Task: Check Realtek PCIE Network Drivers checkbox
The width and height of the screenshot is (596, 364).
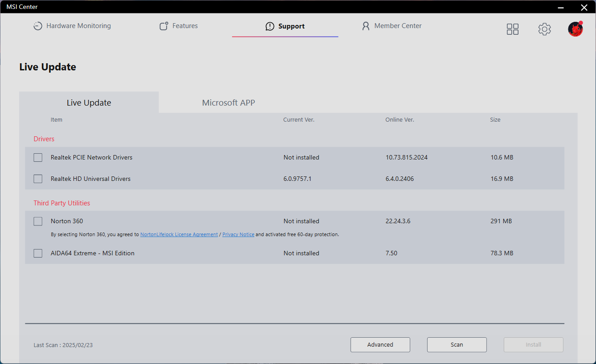Action: tap(38, 157)
